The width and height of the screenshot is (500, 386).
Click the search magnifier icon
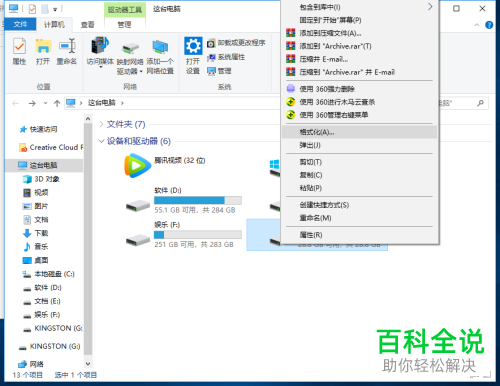[x=480, y=103]
